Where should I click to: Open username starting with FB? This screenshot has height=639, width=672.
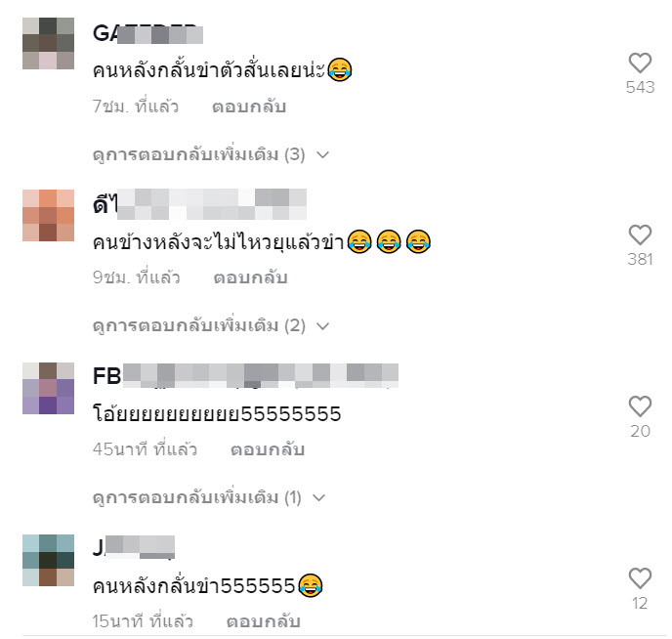pyautogui.click(x=245, y=376)
